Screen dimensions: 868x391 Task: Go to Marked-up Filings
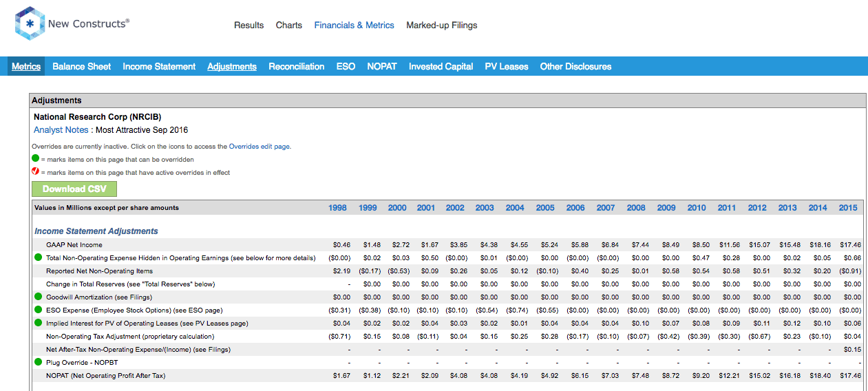[441, 25]
